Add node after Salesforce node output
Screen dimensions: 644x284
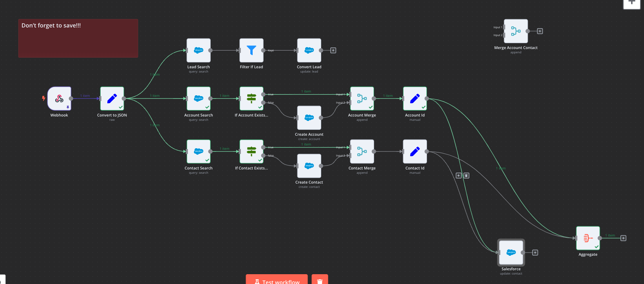point(535,253)
